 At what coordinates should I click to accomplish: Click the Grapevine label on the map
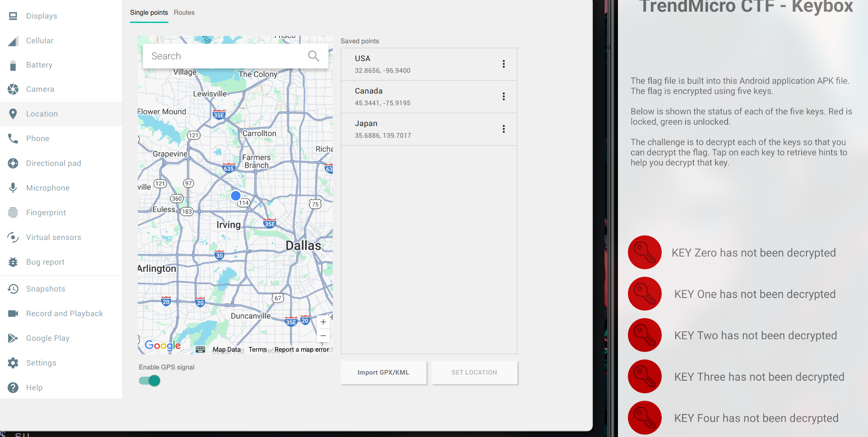click(x=170, y=154)
